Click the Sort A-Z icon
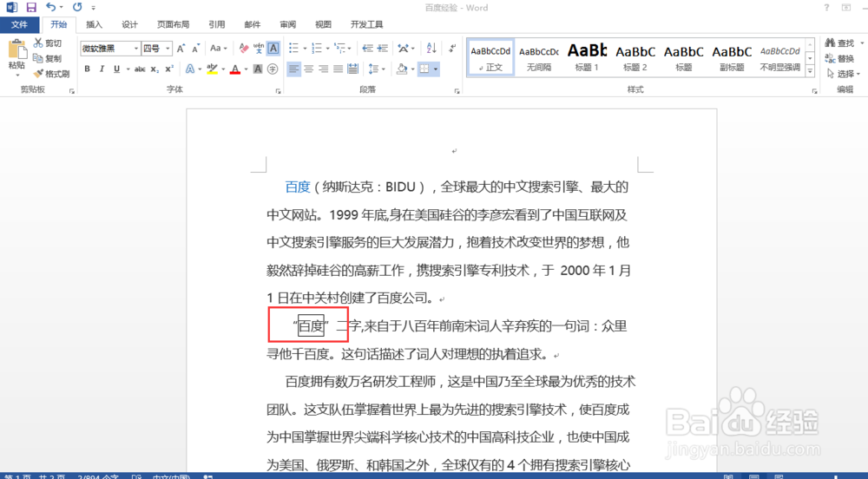 click(x=431, y=49)
